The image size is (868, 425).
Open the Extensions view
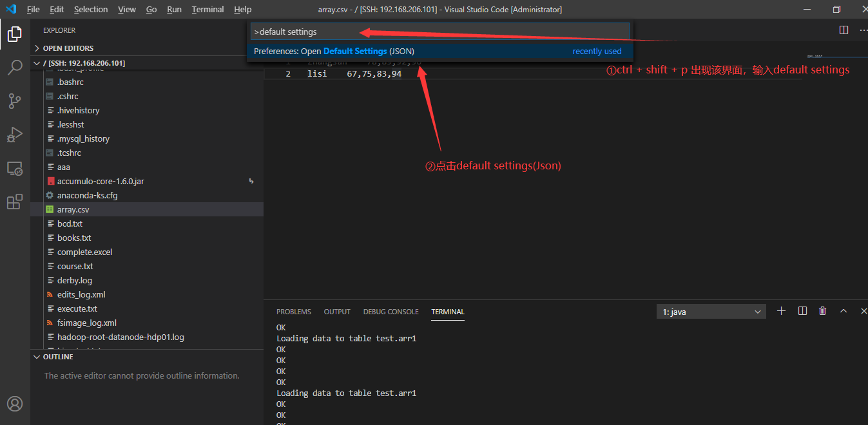point(15,202)
